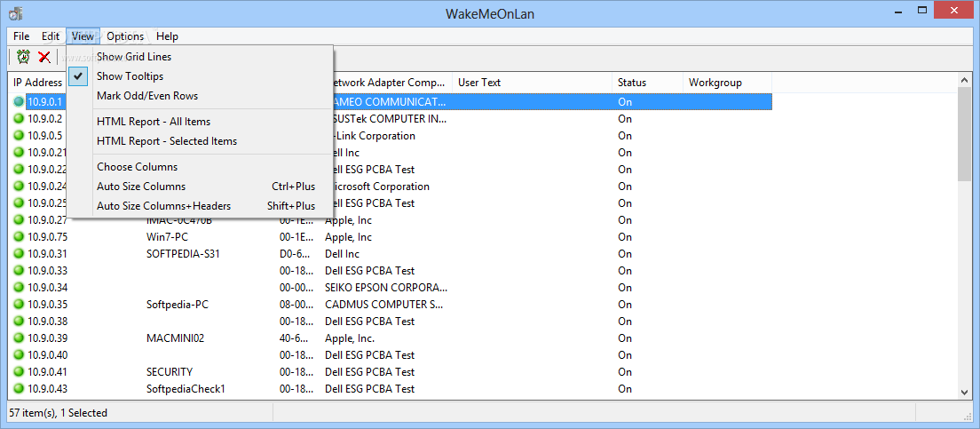
Task: Choose HTML Report - All Items
Action: pos(154,122)
